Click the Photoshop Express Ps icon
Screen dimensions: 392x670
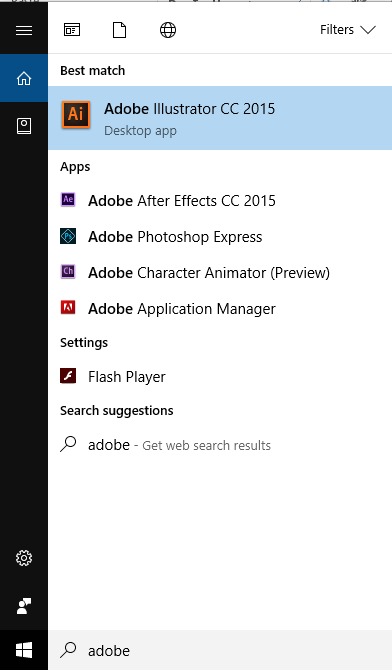pos(68,236)
